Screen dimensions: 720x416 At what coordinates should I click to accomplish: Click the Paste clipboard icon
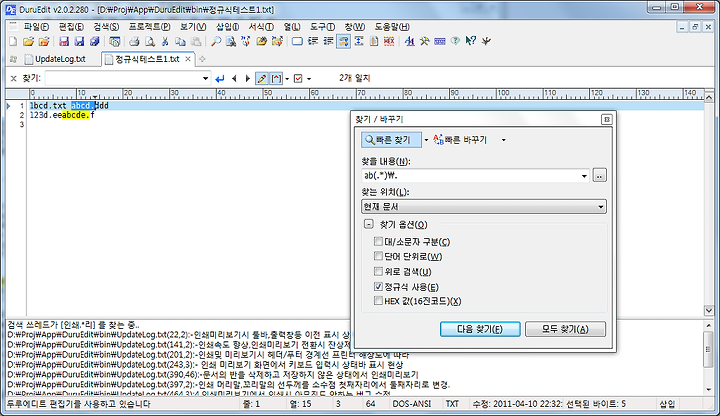click(x=196, y=41)
